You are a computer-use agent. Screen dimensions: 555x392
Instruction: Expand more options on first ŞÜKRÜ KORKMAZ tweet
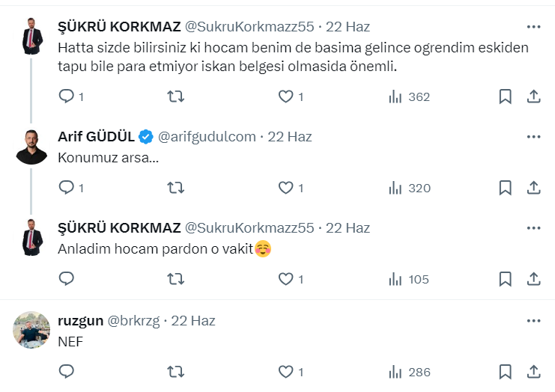coord(533,26)
